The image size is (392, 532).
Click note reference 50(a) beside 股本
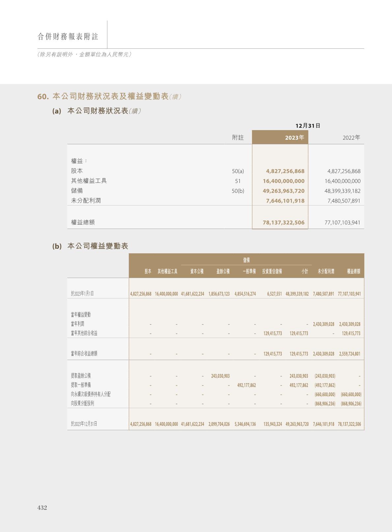pos(238,171)
